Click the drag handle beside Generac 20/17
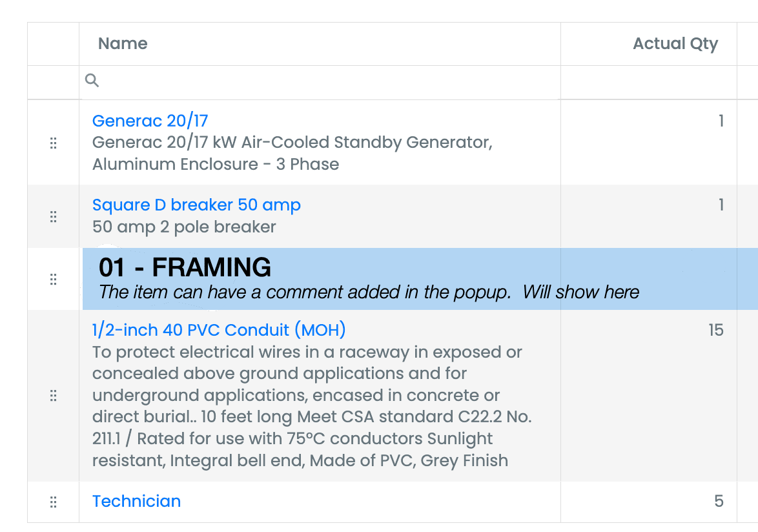 pos(54,143)
